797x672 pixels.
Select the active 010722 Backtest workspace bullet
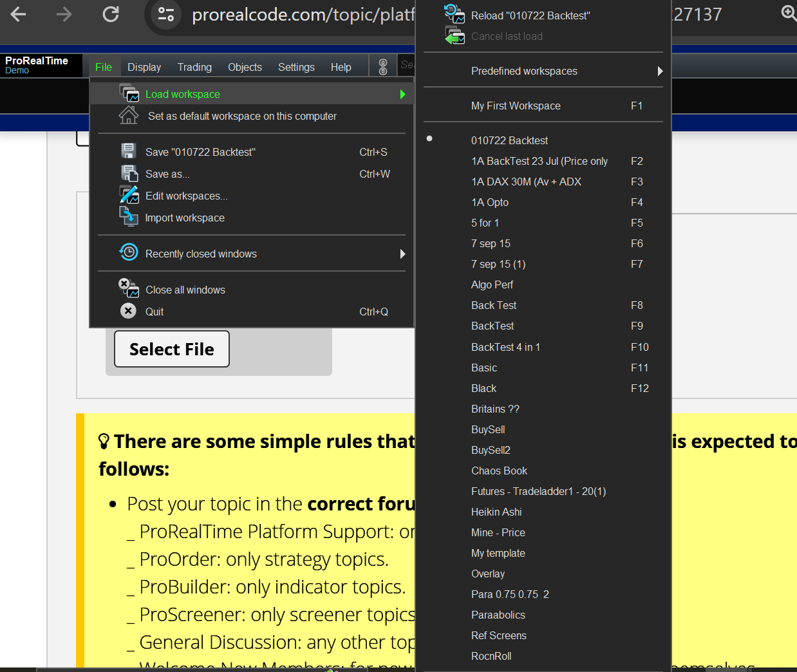coord(429,139)
